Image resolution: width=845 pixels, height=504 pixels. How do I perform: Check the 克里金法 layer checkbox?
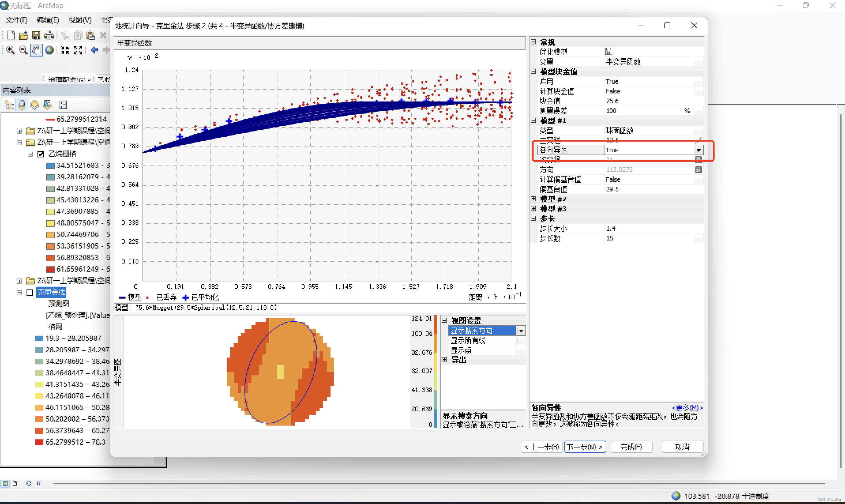[x=30, y=292]
